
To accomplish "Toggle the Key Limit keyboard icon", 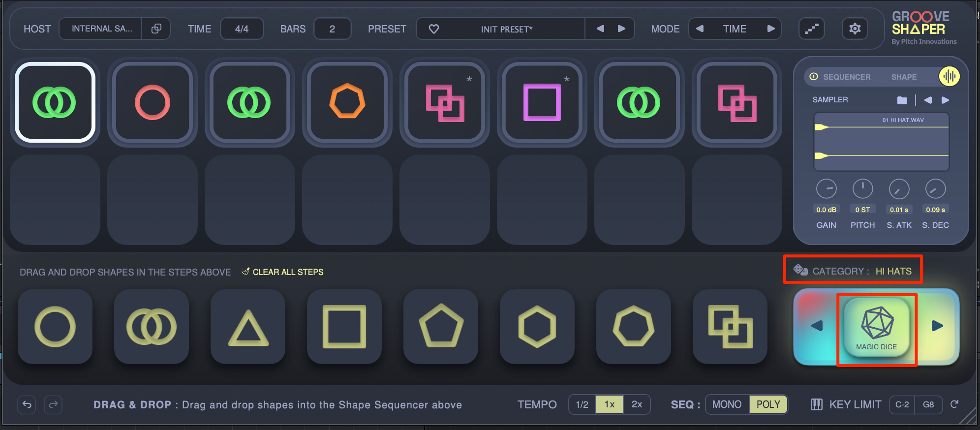I will click(x=816, y=404).
